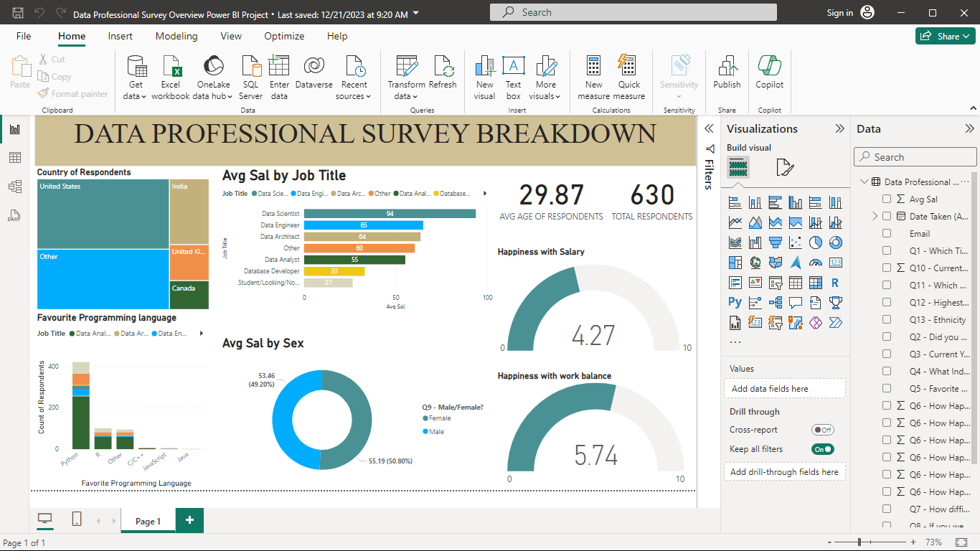This screenshot has height=551, width=980.
Task: Tick the Email field checkbox
Action: tap(887, 234)
